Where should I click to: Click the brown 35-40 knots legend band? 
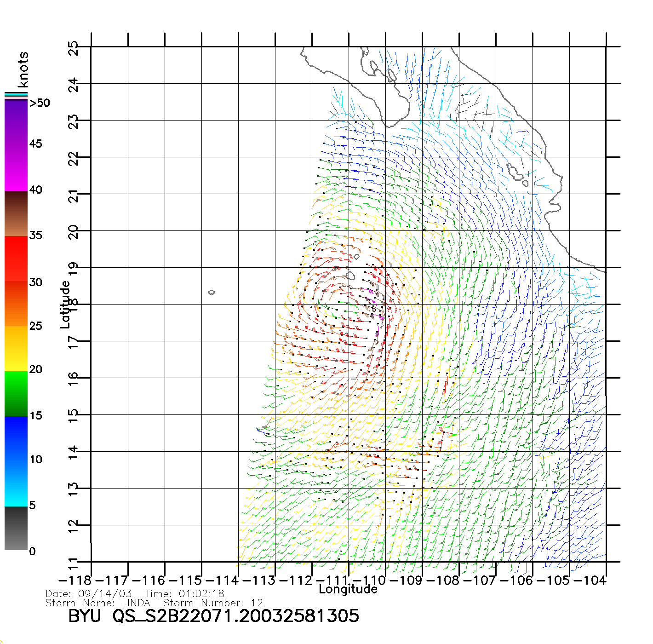pyautogui.click(x=16, y=213)
